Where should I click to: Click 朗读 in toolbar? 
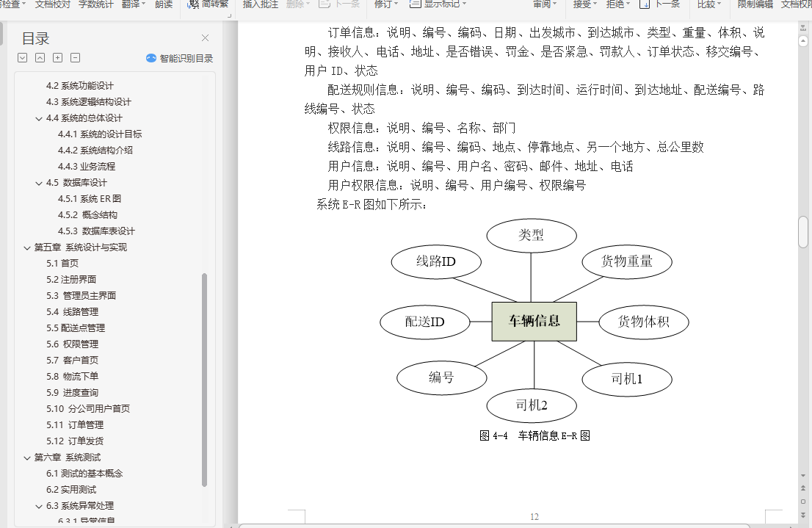tap(164, 4)
